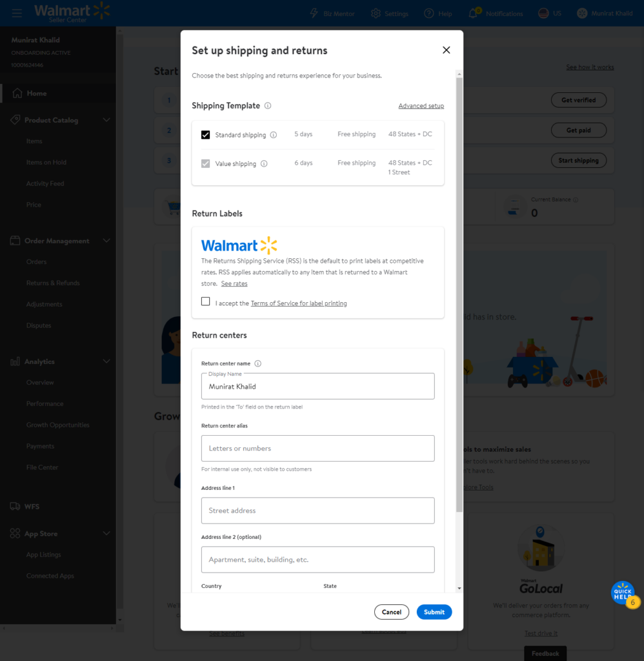Viewport: 644px width, 661px height.
Task: Click the WFS truck icon
Action: point(15,506)
